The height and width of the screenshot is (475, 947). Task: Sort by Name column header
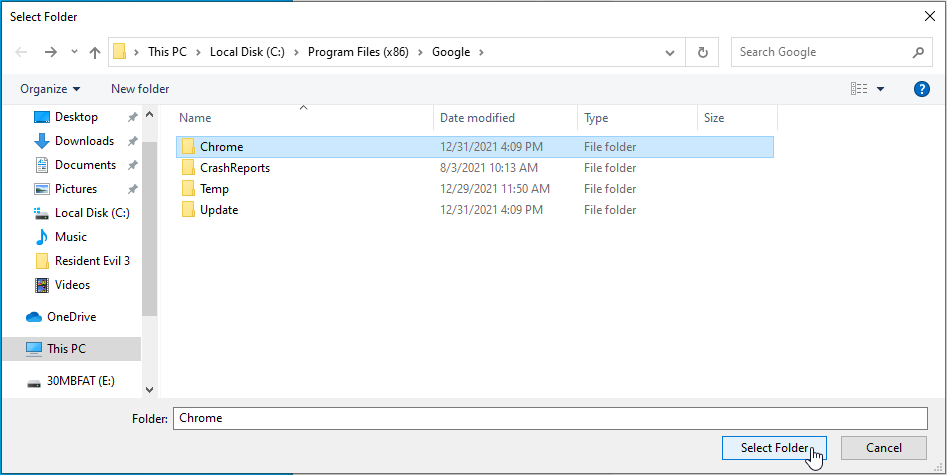[x=304, y=118]
